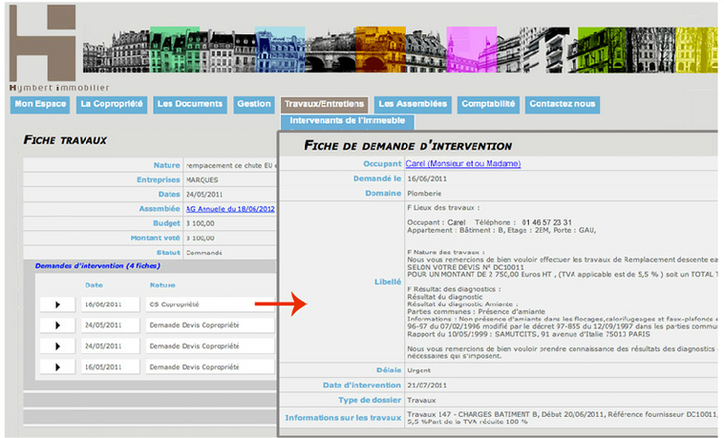Click the Demande Devis Copropriété cell dated 16/05/2011
The height and width of the screenshot is (438, 724).
210,367
